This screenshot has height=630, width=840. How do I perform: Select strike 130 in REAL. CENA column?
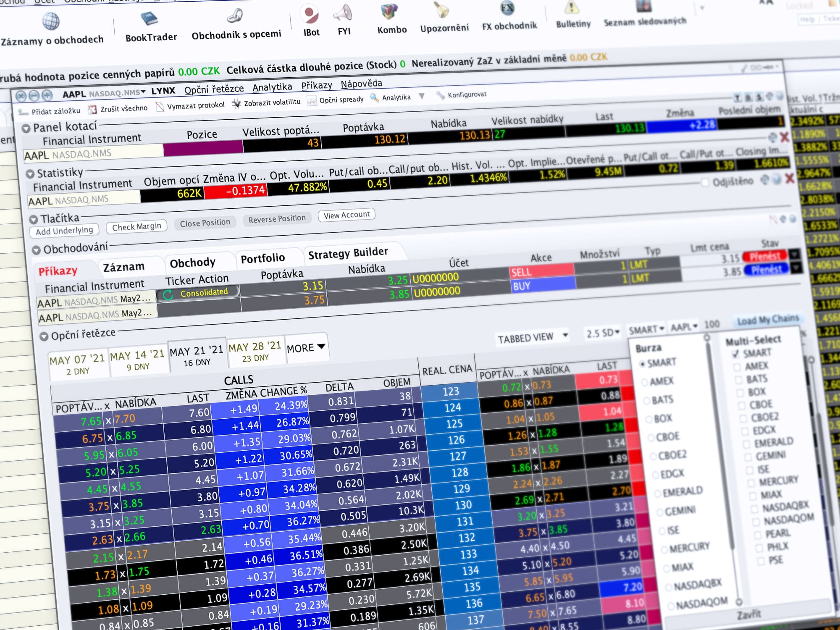463,505
